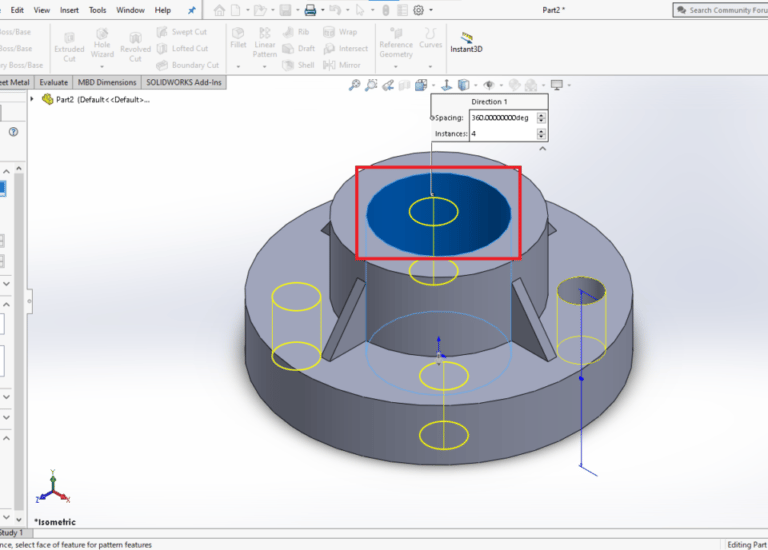Click the *Isometric view label
Viewport: 768px width, 550px height.
[55, 522]
